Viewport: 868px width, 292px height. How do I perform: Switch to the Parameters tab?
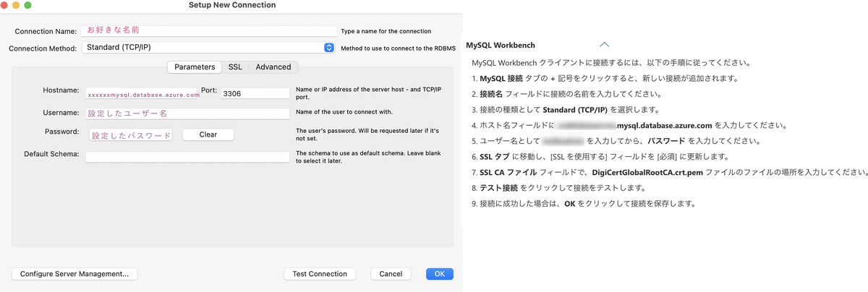pos(195,67)
